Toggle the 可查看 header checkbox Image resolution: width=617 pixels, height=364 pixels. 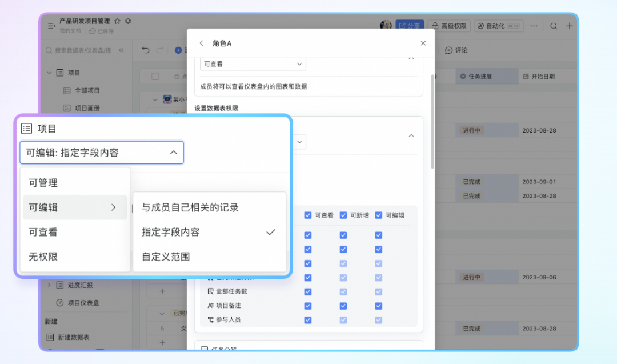[308, 215]
